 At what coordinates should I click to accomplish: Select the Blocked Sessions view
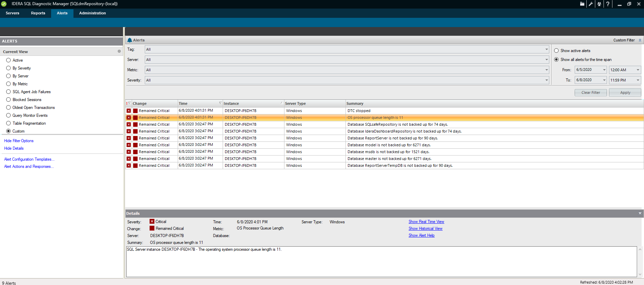(x=8, y=99)
